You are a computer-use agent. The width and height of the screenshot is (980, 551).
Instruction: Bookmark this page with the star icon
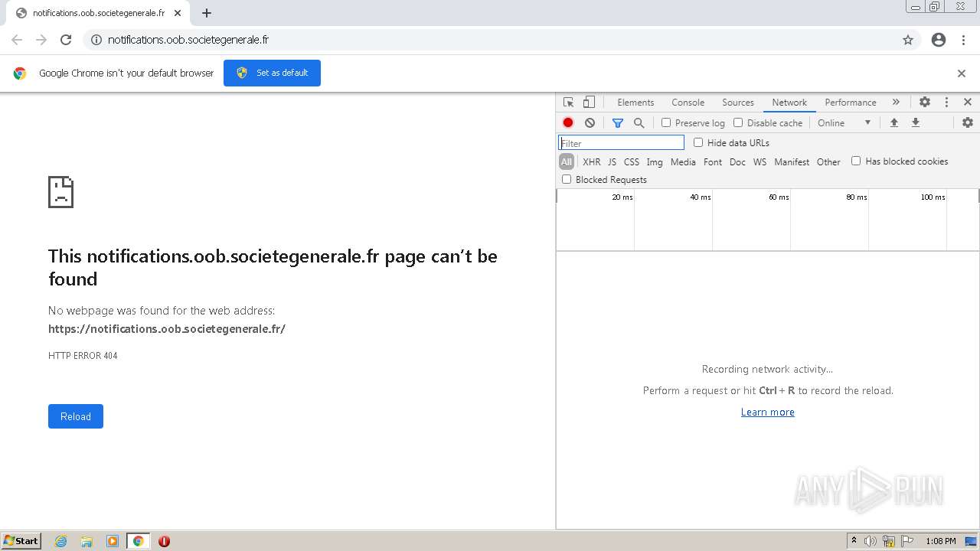(908, 40)
